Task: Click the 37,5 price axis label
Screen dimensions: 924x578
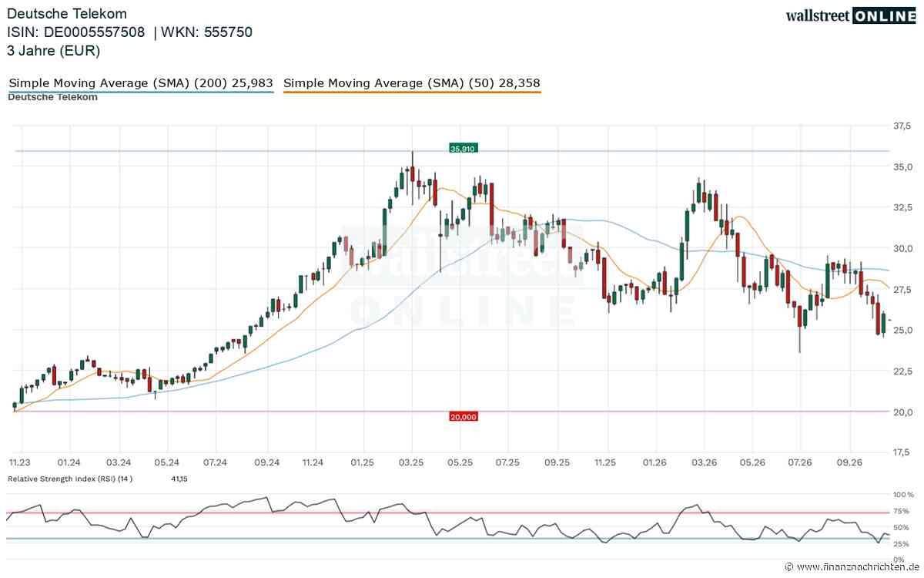Action: tap(902, 126)
